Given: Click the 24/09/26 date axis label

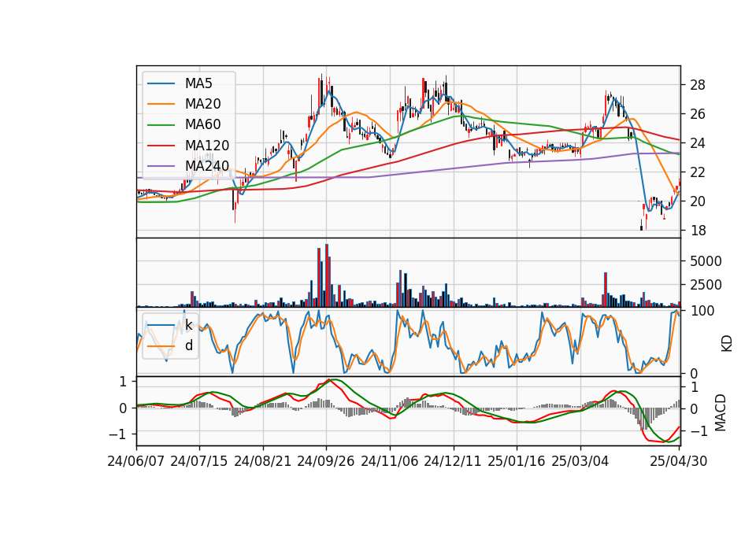Looking at the screenshot, I should (326, 461).
